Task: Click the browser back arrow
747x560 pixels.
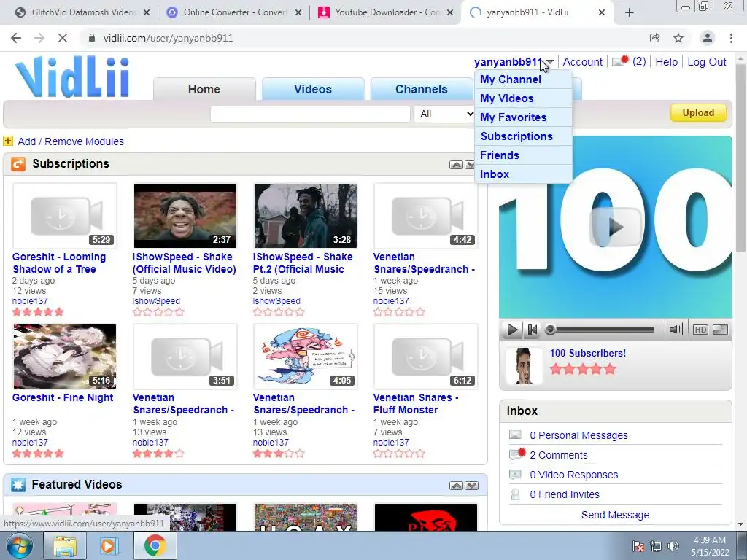Action: click(16, 38)
